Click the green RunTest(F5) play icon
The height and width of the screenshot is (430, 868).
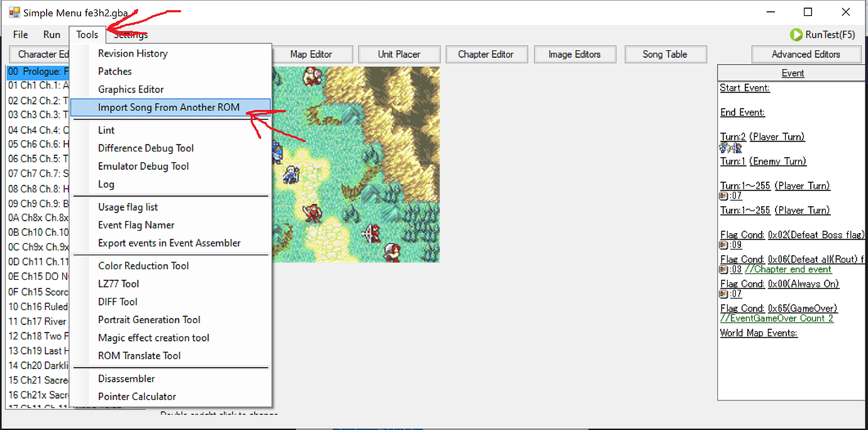coord(796,35)
